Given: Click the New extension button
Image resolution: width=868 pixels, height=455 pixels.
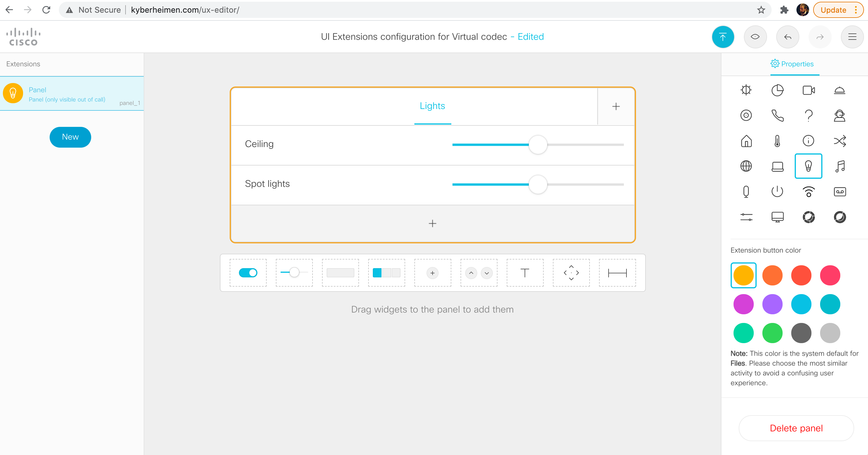Looking at the screenshot, I should click(x=70, y=137).
